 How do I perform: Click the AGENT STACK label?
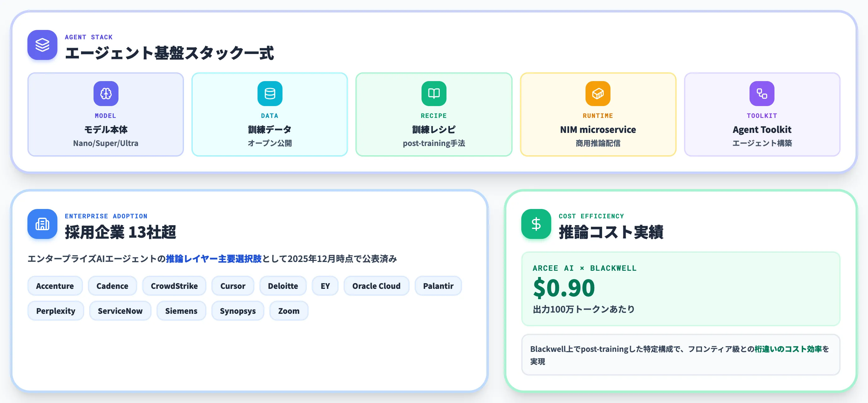[x=89, y=37]
